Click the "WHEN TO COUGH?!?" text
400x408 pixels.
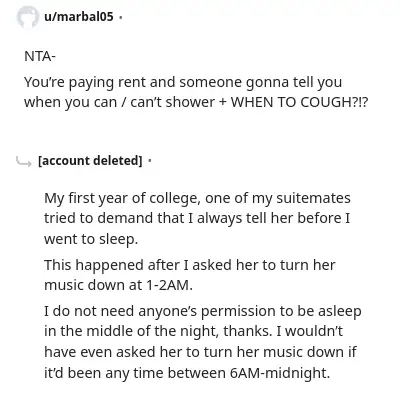pos(299,102)
